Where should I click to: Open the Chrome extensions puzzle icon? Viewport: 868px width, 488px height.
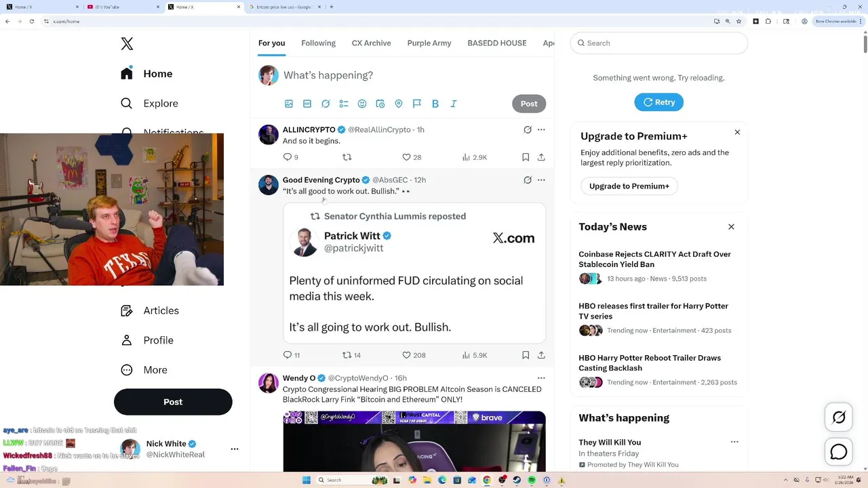click(768, 21)
